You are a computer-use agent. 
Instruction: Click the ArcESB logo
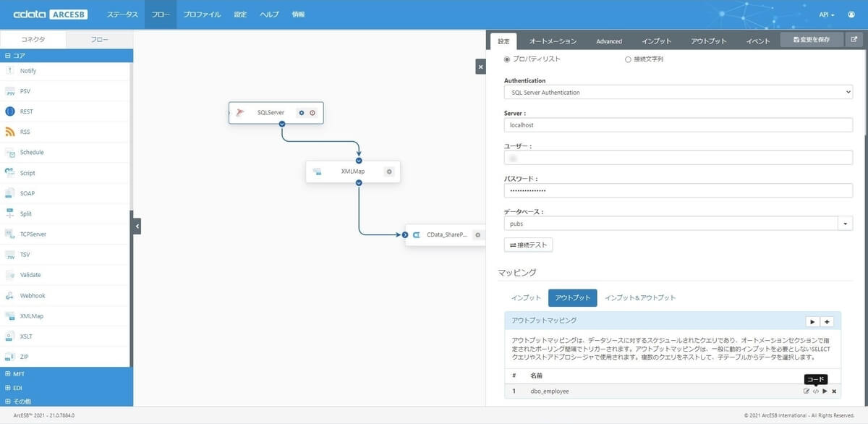pyautogui.click(x=51, y=14)
